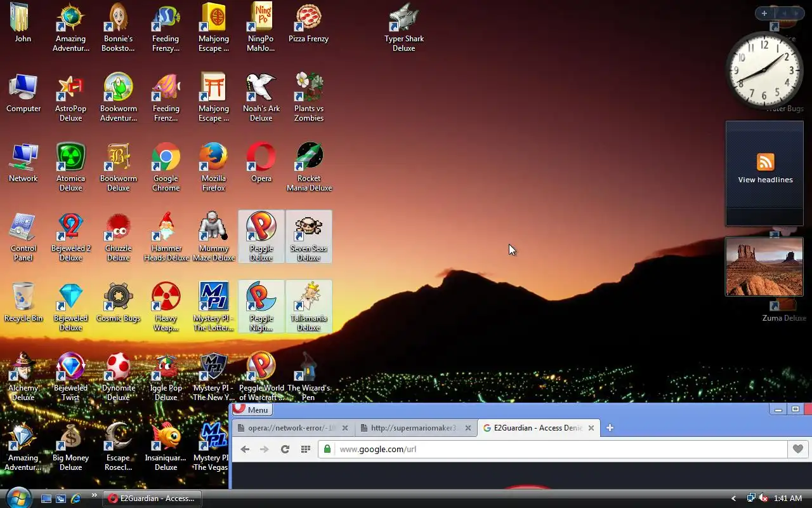Open the John folder icon
The height and width of the screenshot is (508, 812).
(x=23, y=23)
